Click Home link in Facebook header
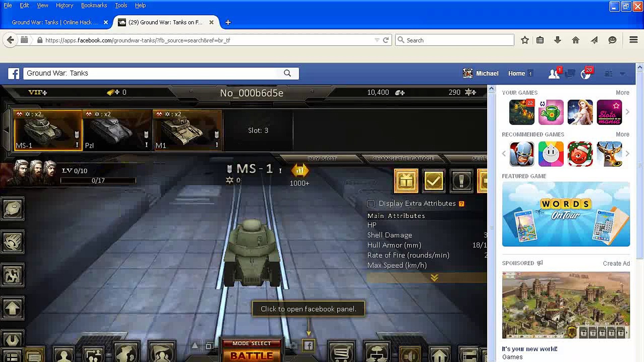 [x=517, y=73]
